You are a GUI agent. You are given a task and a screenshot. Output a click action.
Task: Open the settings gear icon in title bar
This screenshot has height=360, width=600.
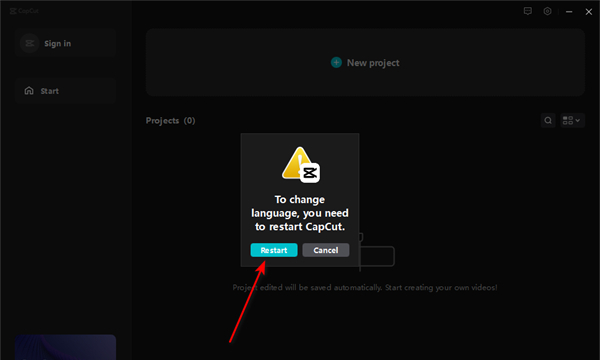[548, 11]
